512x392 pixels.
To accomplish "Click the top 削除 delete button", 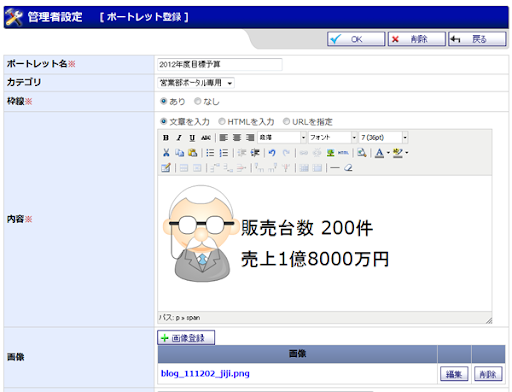I will click(x=417, y=39).
